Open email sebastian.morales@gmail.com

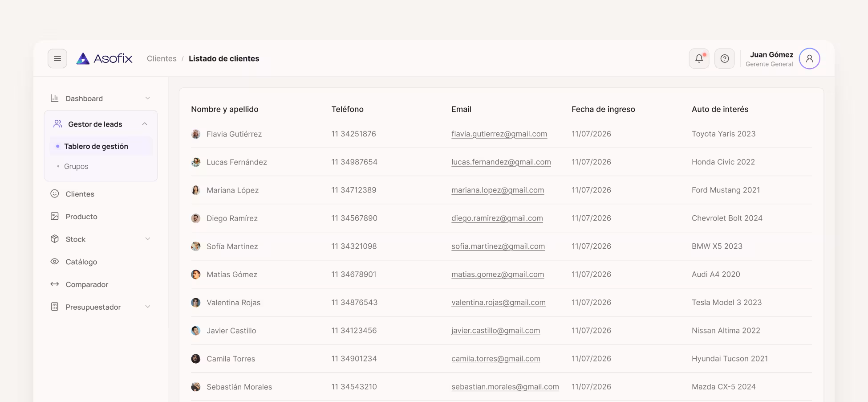(505, 386)
